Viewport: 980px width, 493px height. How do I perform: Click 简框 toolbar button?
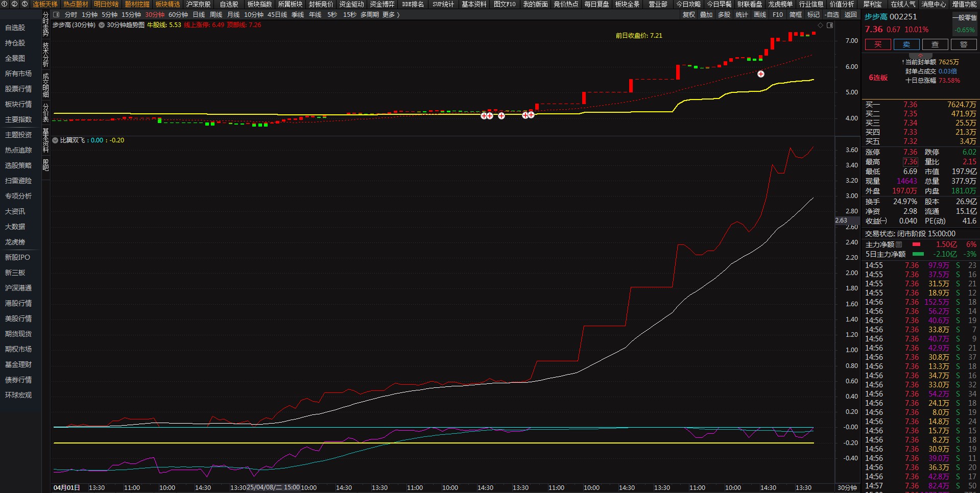[x=796, y=15]
